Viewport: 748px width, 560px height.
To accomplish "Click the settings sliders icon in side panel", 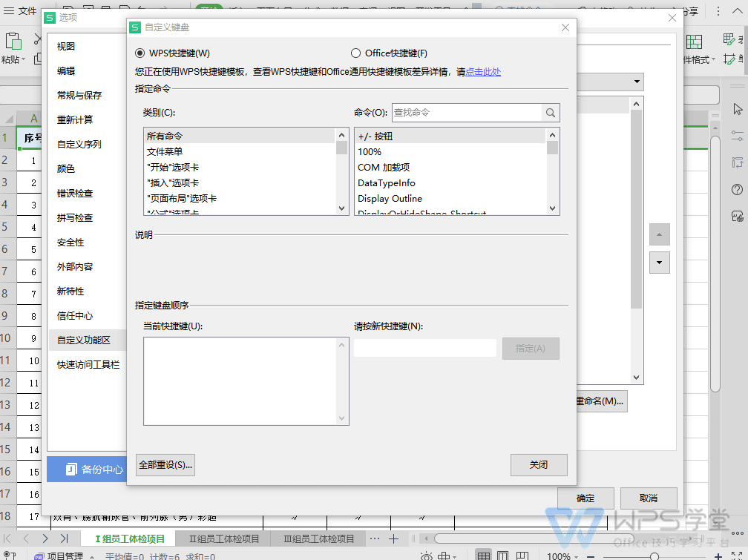I will point(738,136).
